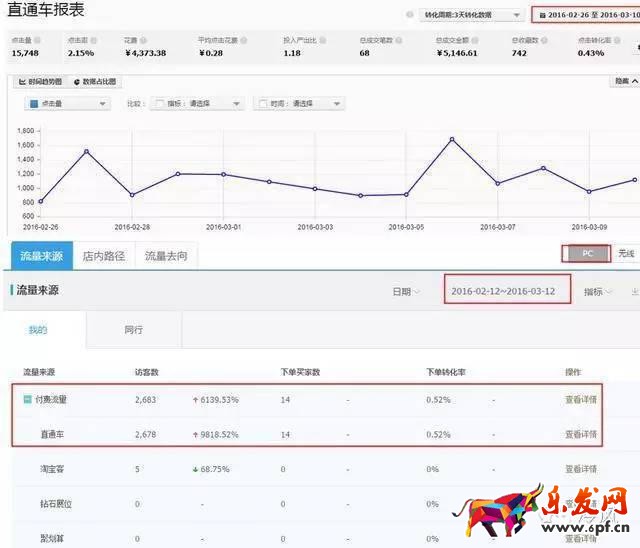Switch to the 流量去向 tab

pos(166,256)
